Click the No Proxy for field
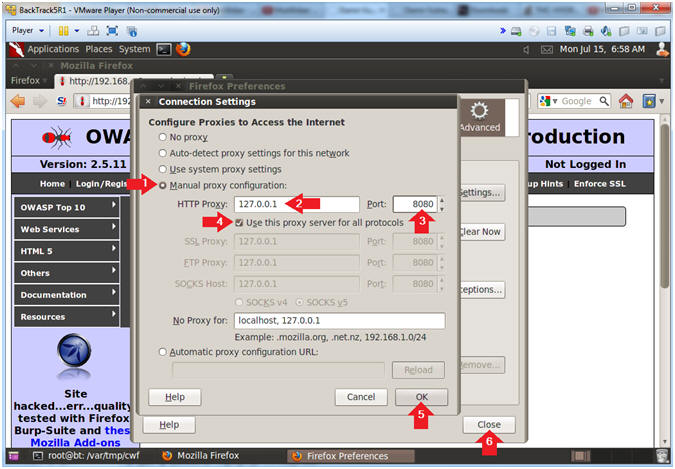Viewport: 675px width, 469px height. (x=340, y=321)
